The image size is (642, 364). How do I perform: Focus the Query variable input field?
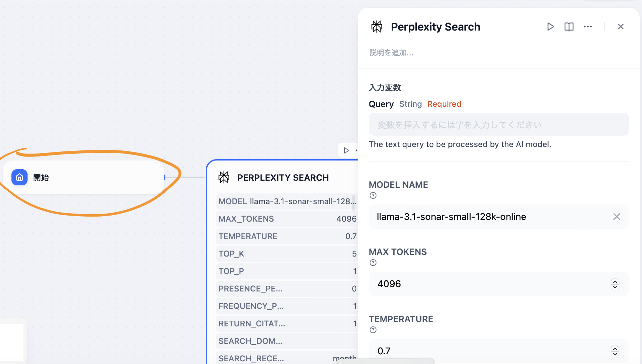498,125
